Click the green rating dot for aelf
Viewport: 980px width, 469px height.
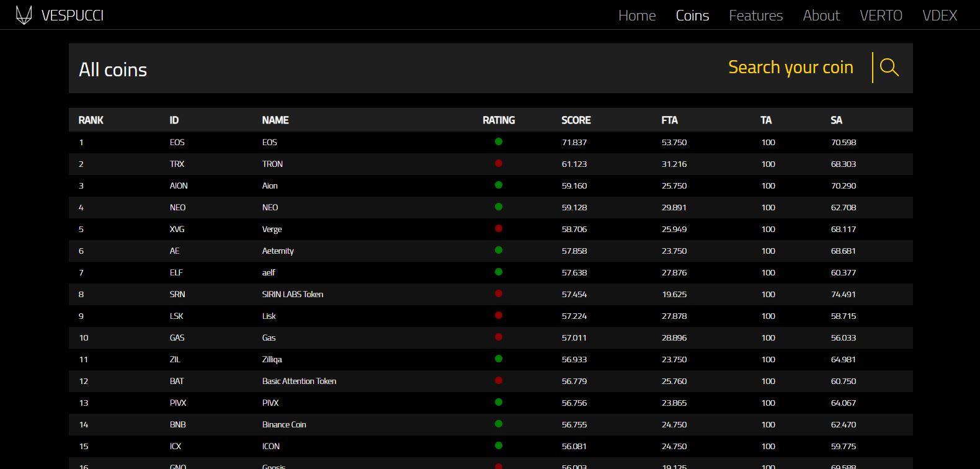click(x=499, y=272)
